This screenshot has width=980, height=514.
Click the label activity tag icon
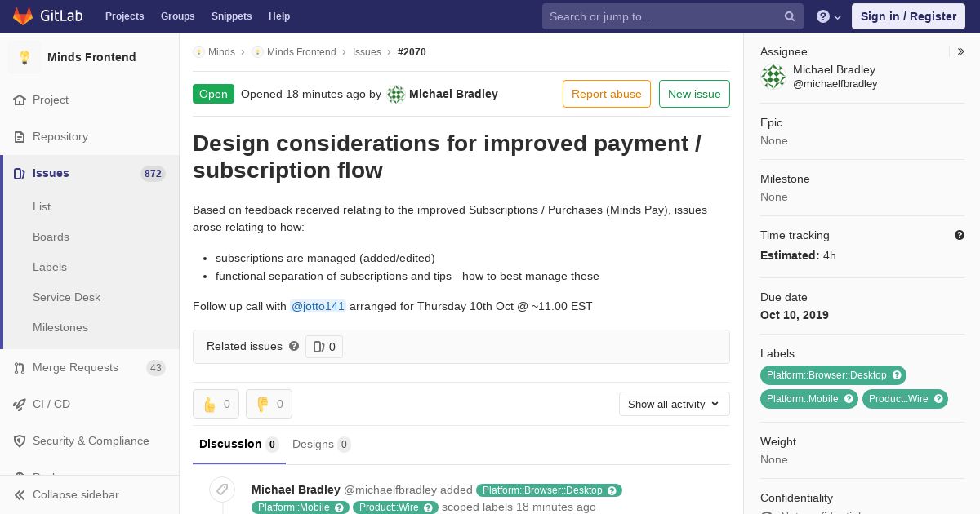(222, 490)
